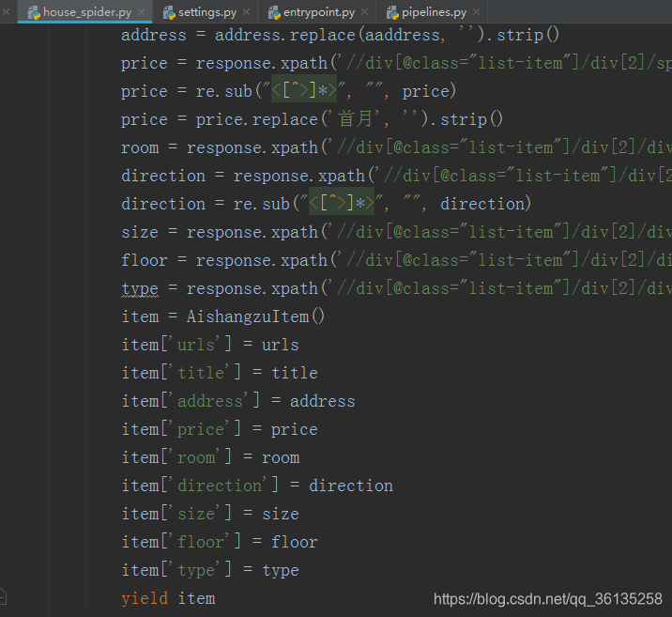Click the underlined 'type' variable assignment
672x617 pixels.
(140, 288)
